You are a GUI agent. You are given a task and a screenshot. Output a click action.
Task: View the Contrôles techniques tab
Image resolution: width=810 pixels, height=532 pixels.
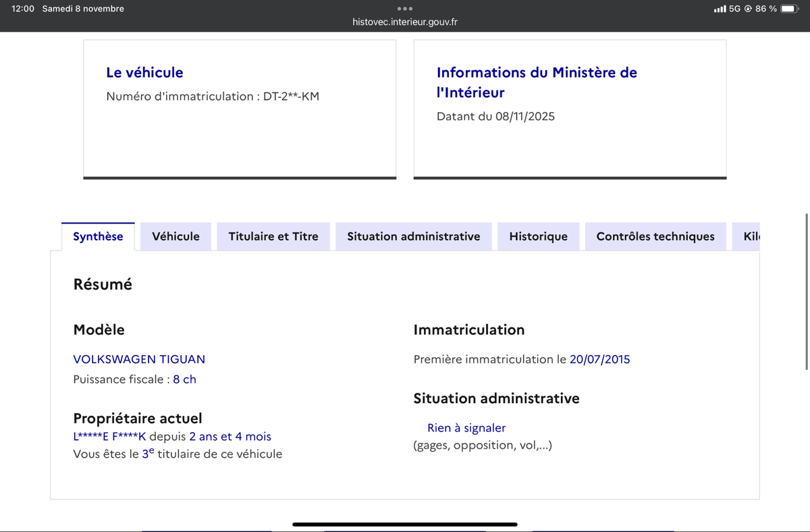(x=655, y=236)
